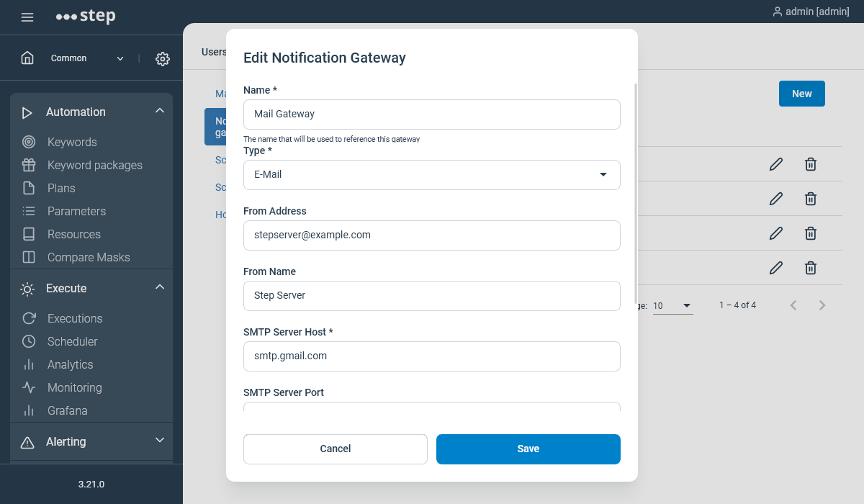Open the Type E-Mail dropdown
Image resolution: width=864 pixels, height=504 pixels.
(432, 175)
